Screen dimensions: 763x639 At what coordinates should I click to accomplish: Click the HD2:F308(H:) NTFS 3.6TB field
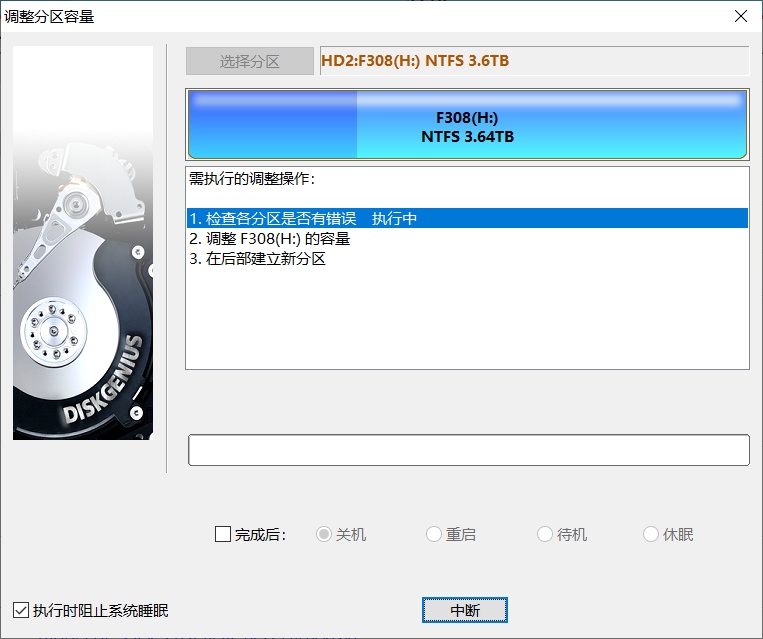534,61
